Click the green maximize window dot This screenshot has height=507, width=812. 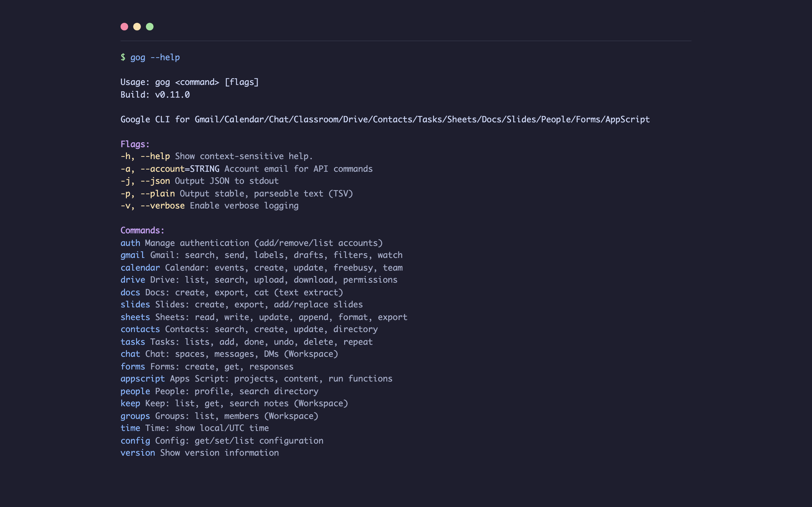[150, 27]
